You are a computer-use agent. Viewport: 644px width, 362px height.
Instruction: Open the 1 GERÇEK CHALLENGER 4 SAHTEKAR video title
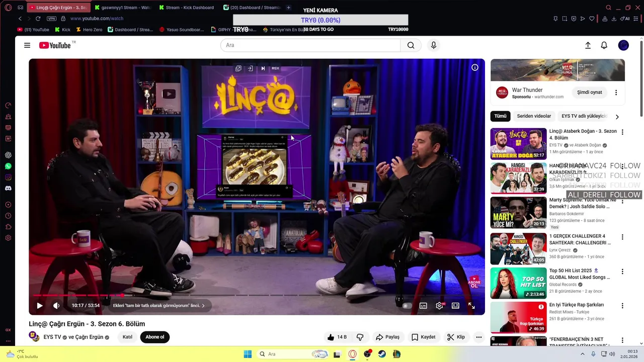tap(580, 239)
